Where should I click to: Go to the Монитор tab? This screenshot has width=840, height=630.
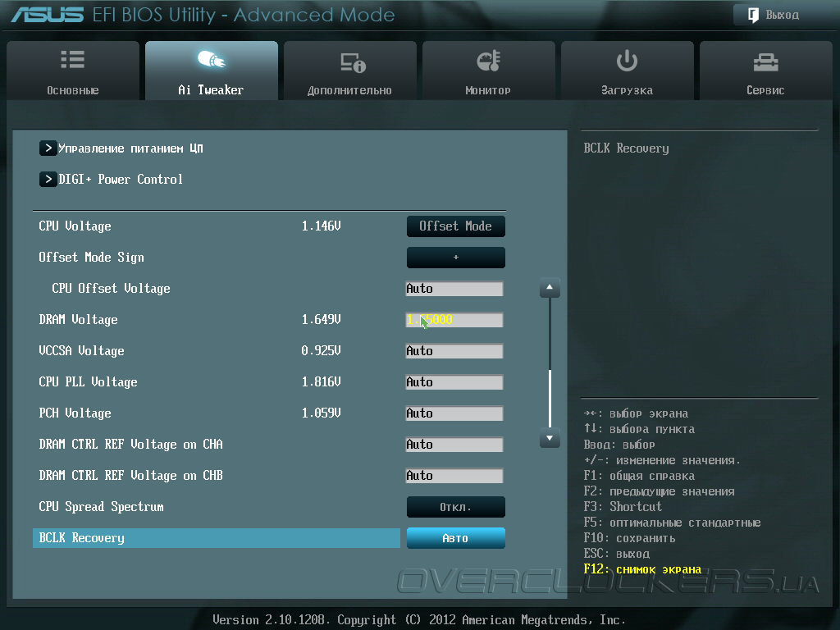(x=488, y=71)
